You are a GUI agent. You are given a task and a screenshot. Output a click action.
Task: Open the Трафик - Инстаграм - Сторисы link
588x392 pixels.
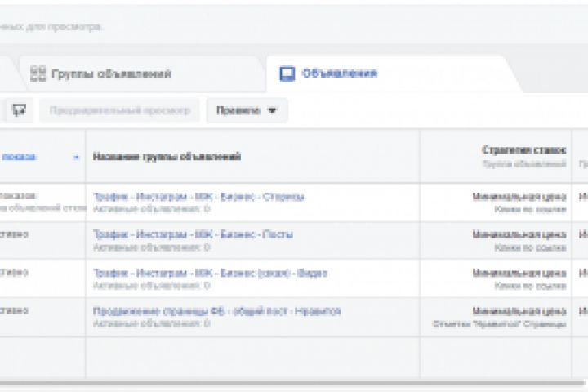click(x=198, y=197)
